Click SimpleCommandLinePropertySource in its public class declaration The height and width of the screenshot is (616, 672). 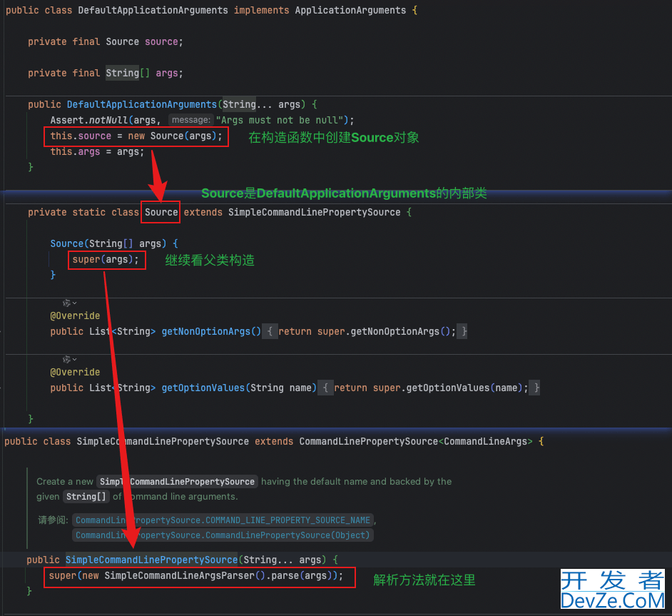pyautogui.click(x=163, y=442)
